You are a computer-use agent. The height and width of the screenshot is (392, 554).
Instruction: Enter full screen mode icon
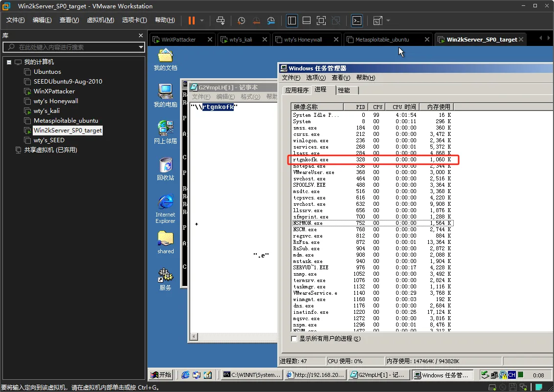pos(321,21)
